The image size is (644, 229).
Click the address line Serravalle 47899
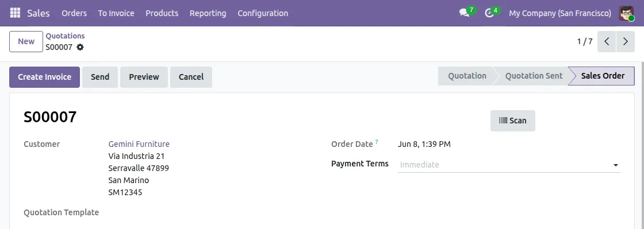point(139,168)
